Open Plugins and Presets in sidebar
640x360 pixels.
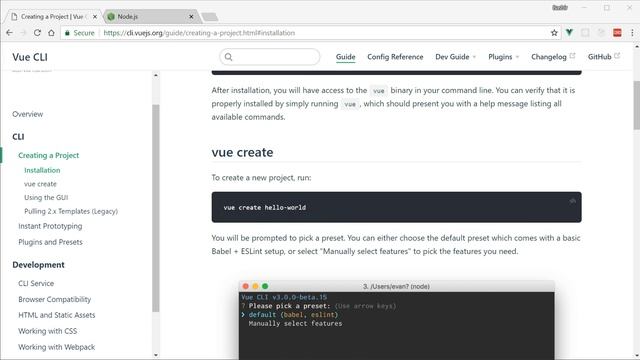click(x=50, y=242)
